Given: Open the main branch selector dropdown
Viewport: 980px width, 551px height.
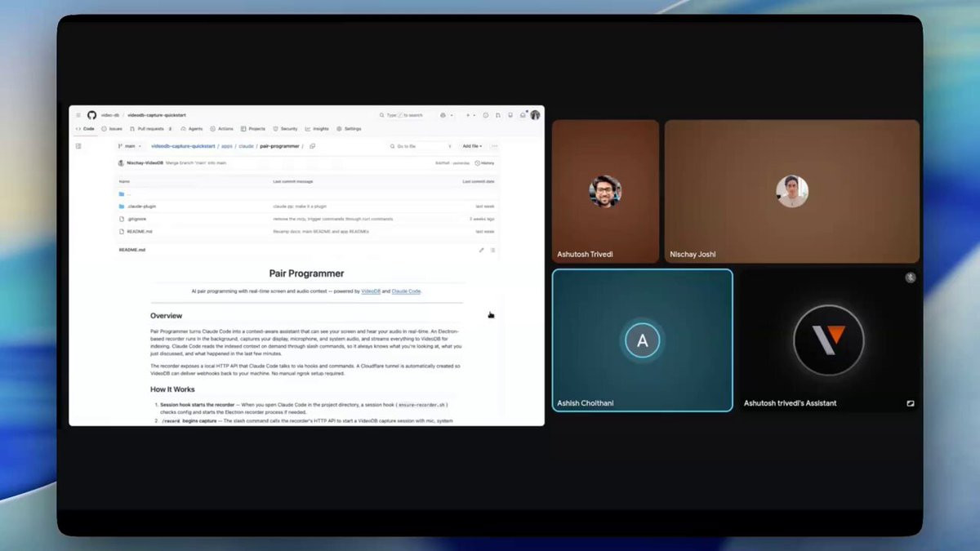Looking at the screenshot, I should click(129, 146).
